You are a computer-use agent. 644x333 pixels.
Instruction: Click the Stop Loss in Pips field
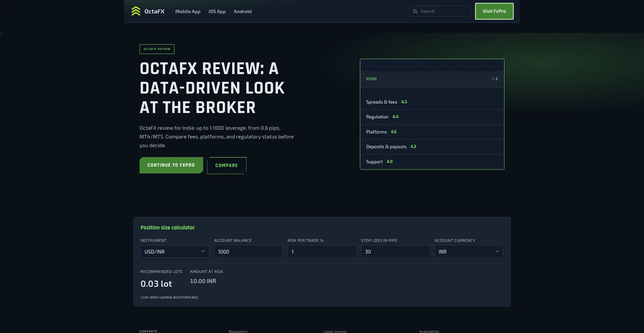pos(395,252)
